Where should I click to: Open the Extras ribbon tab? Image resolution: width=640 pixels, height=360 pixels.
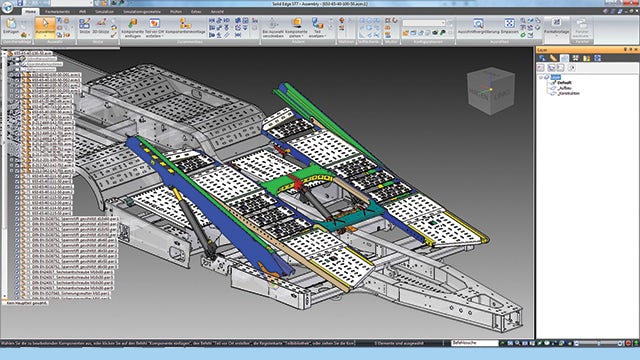click(x=196, y=12)
